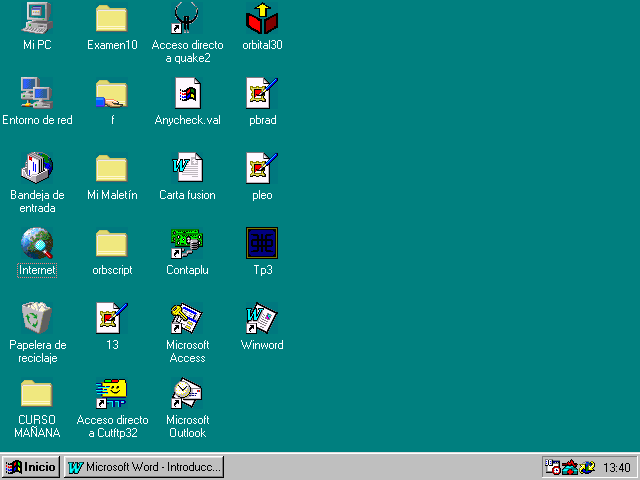
Task: Select the Papelera de reciclaje icon
Action: coord(37,318)
